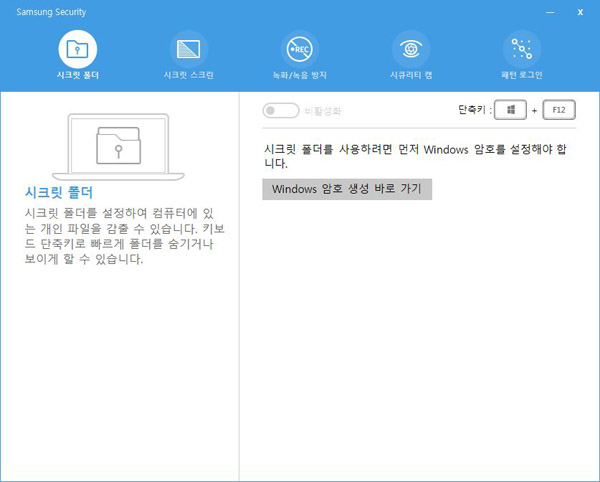Click the Windows key shortcut box
Screen dimensions: 600x482
510,110
